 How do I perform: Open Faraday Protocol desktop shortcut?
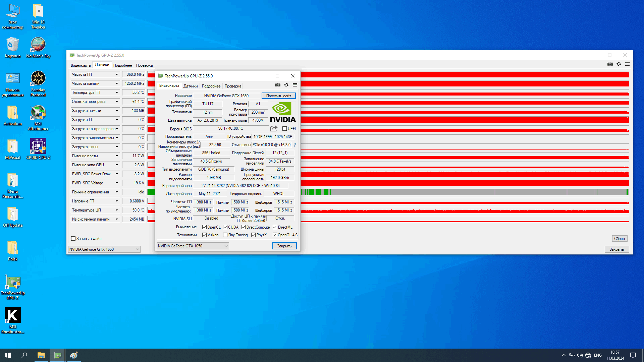(38, 83)
